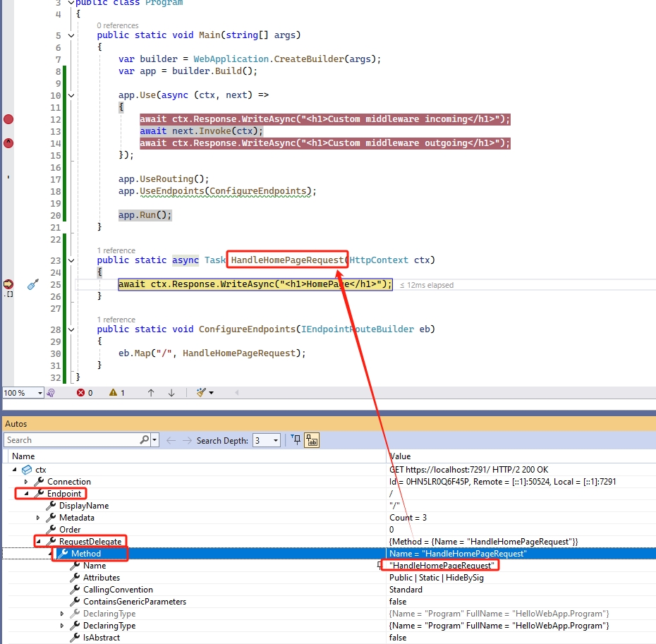The width and height of the screenshot is (656, 644).
Task: Expand the Connection node under ctx
Action: 27,482
